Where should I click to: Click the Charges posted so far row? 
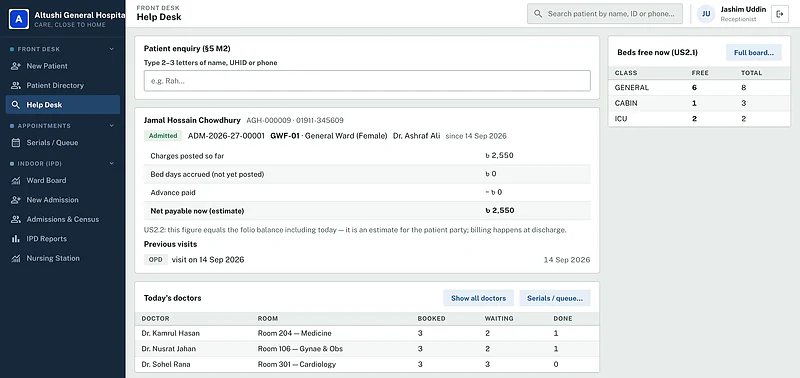click(367, 155)
